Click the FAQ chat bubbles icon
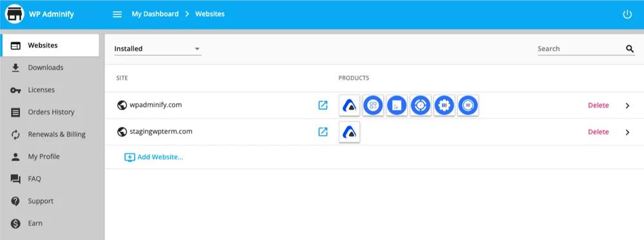 point(15,179)
